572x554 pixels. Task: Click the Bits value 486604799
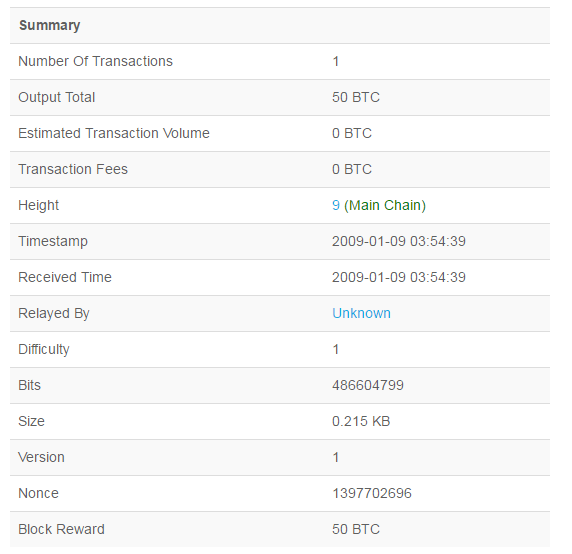368,385
